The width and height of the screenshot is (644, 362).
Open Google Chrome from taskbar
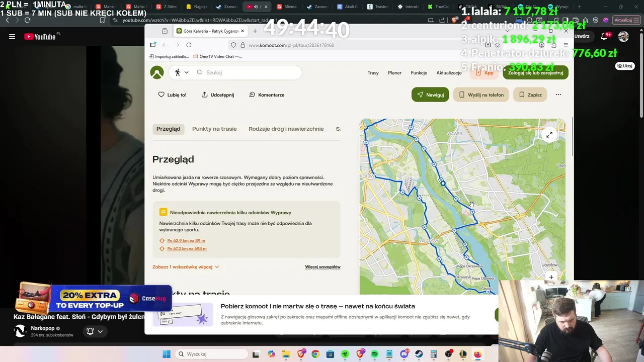(x=315, y=354)
